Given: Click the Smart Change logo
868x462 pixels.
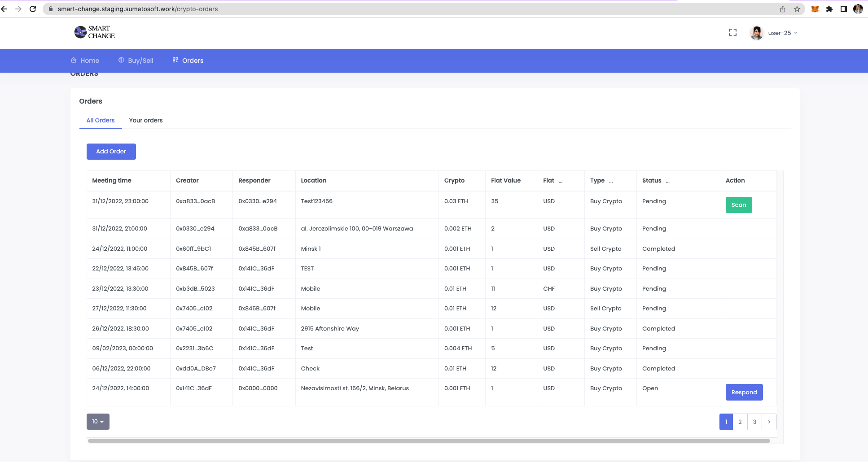Looking at the screenshot, I should tap(94, 32).
